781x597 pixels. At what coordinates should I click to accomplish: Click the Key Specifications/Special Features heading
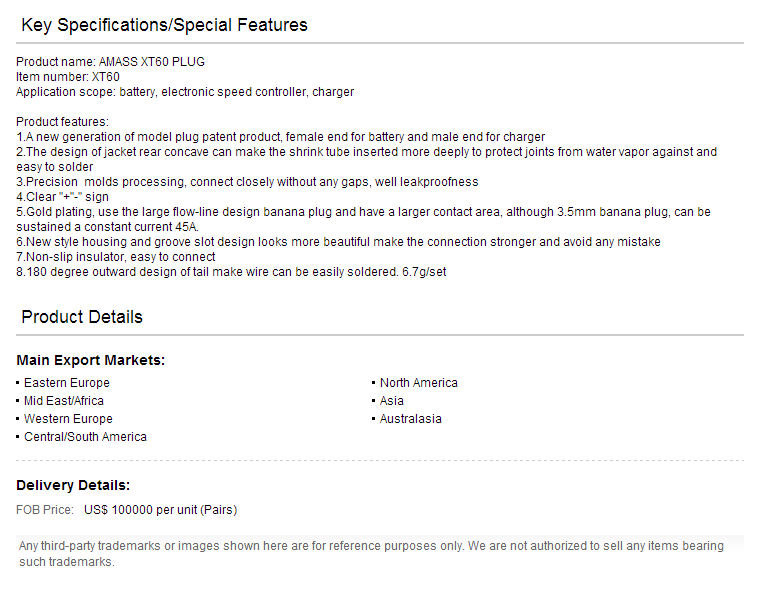click(x=164, y=25)
